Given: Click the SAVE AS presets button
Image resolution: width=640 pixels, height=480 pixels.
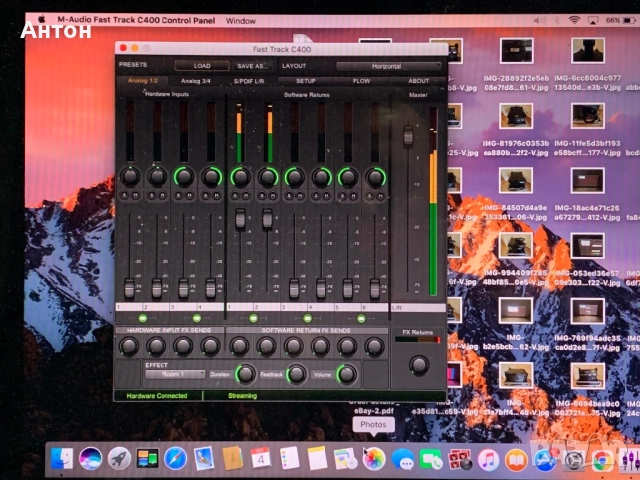Looking at the screenshot, I should (253, 66).
